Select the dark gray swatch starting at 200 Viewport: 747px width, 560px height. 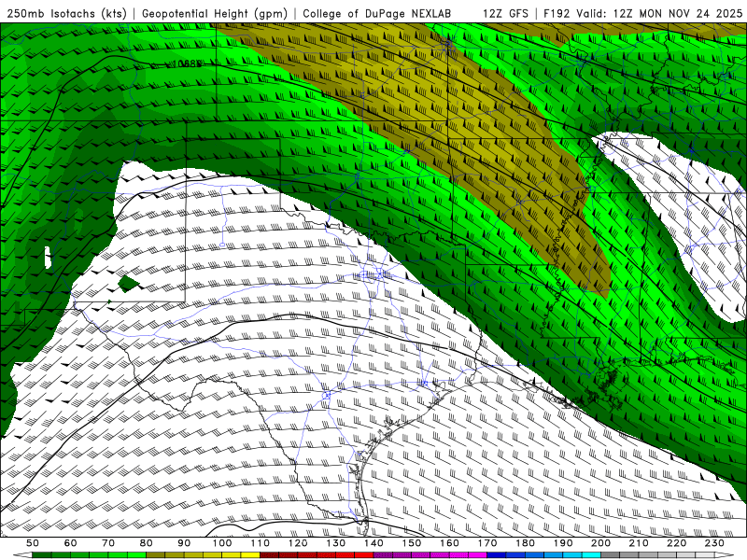(x=611, y=554)
